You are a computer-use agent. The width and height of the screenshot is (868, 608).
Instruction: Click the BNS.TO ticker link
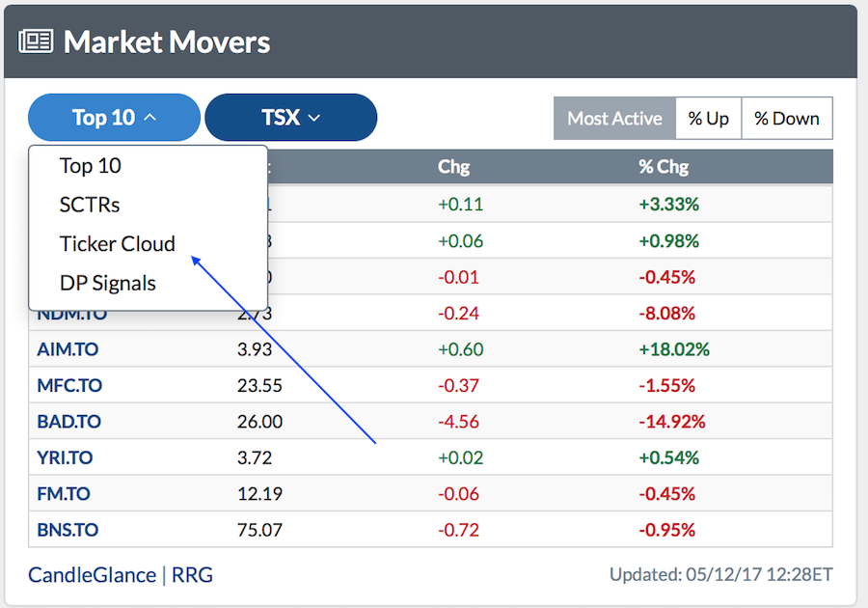[68, 530]
